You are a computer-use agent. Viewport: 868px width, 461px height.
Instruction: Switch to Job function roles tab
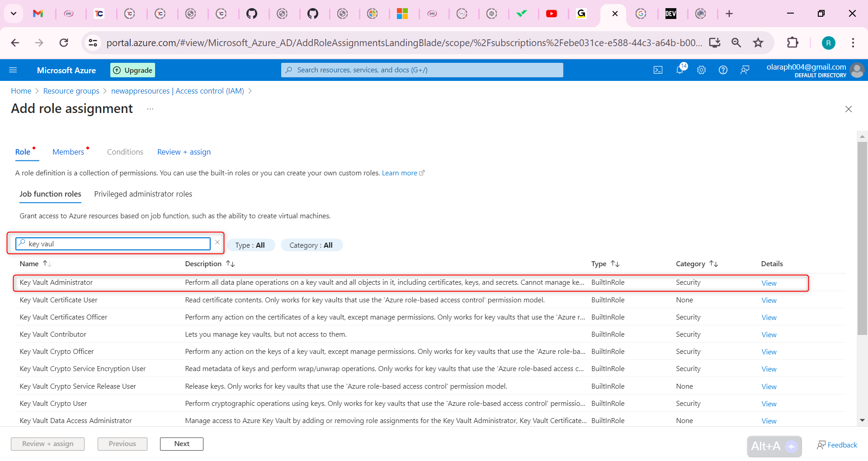pyautogui.click(x=50, y=194)
